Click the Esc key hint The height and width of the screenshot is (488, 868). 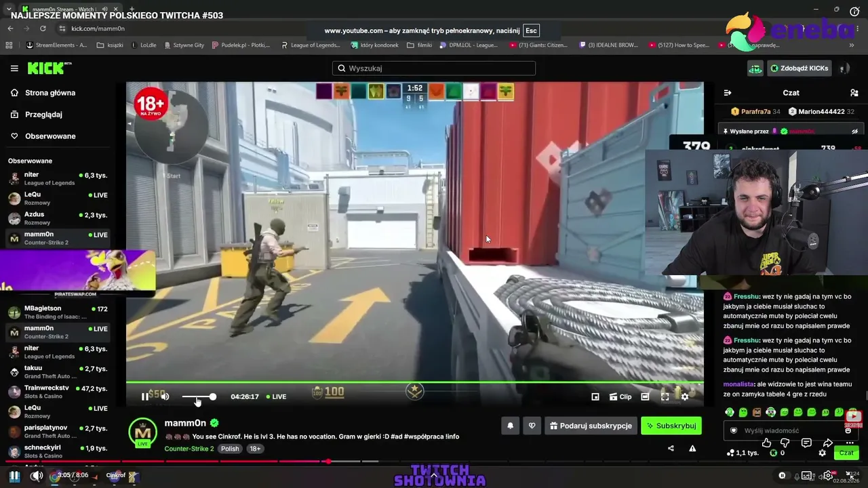(531, 30)
